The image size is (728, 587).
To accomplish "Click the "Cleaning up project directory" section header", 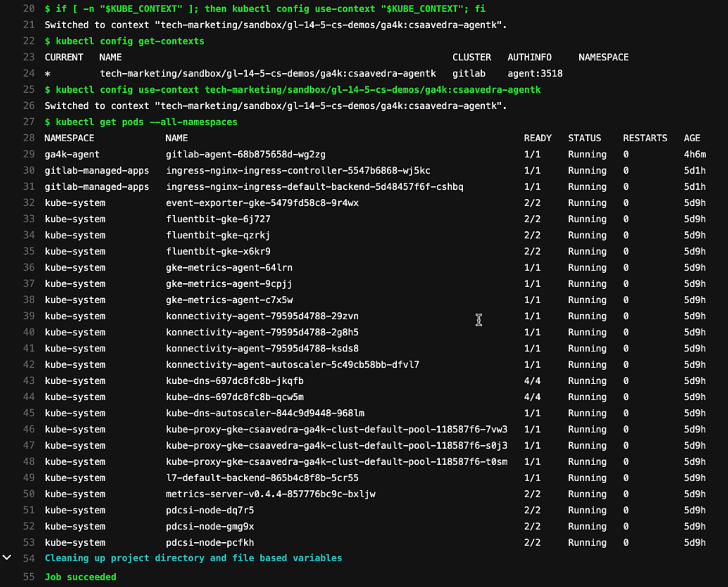I will [x=193, y=558].
